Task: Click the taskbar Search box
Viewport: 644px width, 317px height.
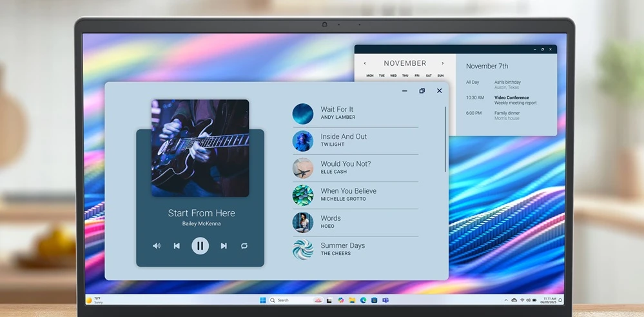Action: [x=296, y=300]
